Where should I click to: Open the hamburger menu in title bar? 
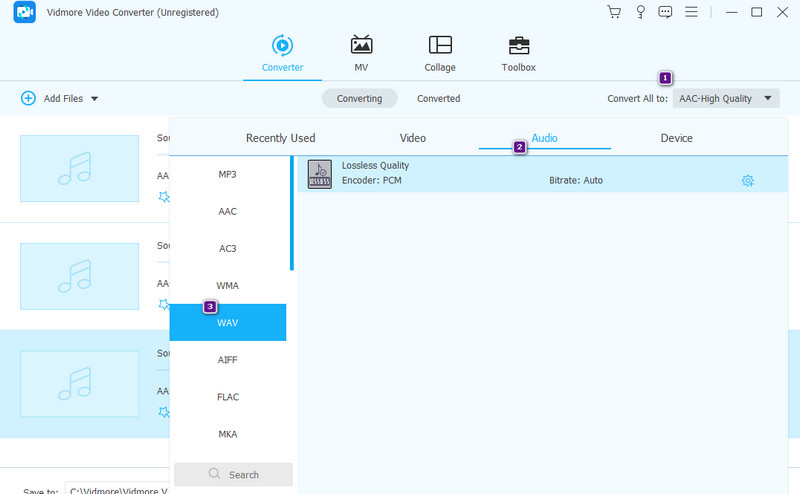[692, 12]
